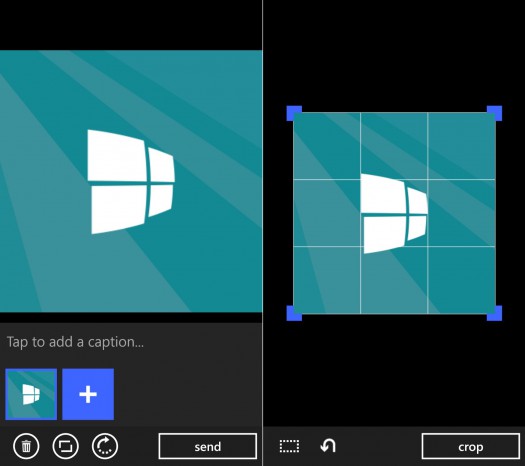Rotate the photo using the circular arrow icon

click(105, 446)
